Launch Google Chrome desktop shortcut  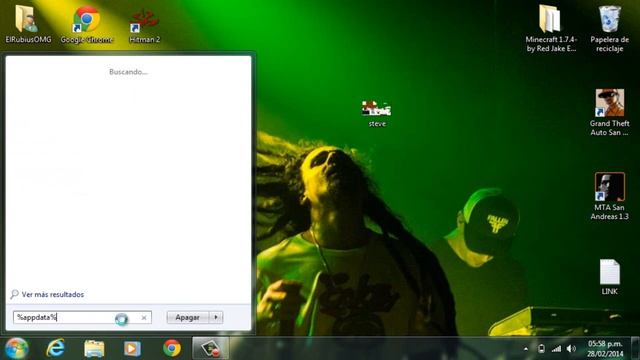point(87,24)
